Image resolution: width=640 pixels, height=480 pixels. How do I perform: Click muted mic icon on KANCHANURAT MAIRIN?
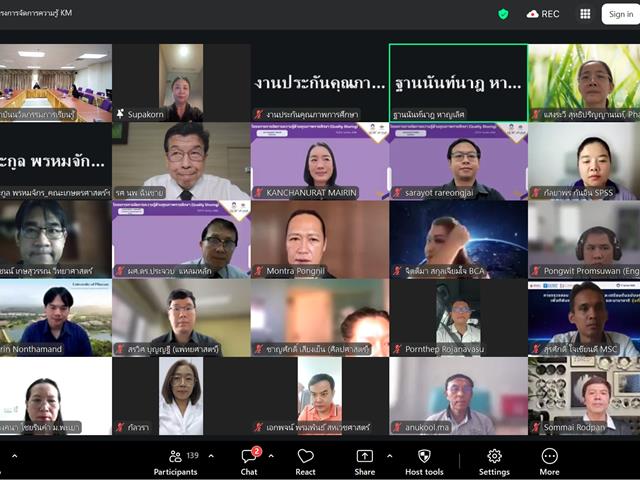tap(259, 193)
